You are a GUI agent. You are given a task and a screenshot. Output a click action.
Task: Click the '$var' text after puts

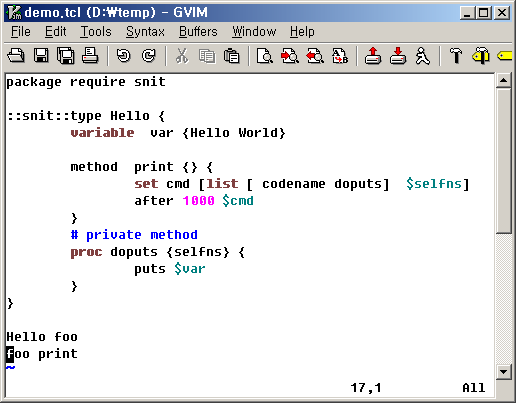point(190,269)
